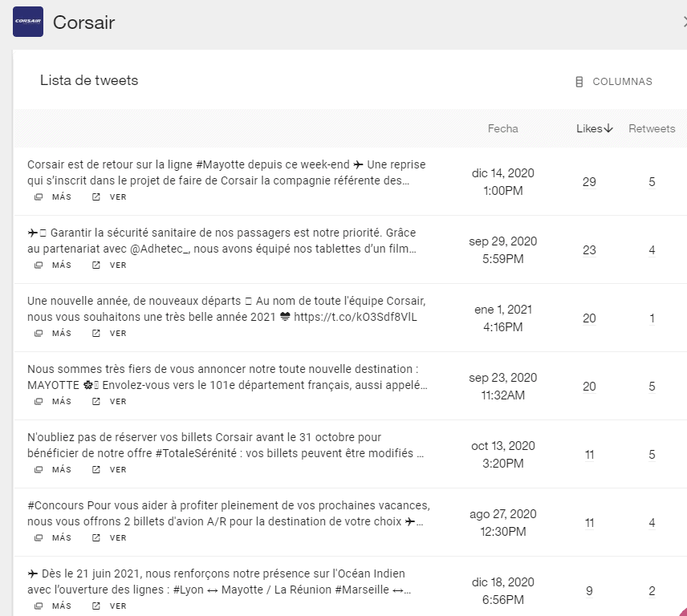The image size is (687, 616).
Task: Click the retweets value 2
Action: (x=652, y=591)
